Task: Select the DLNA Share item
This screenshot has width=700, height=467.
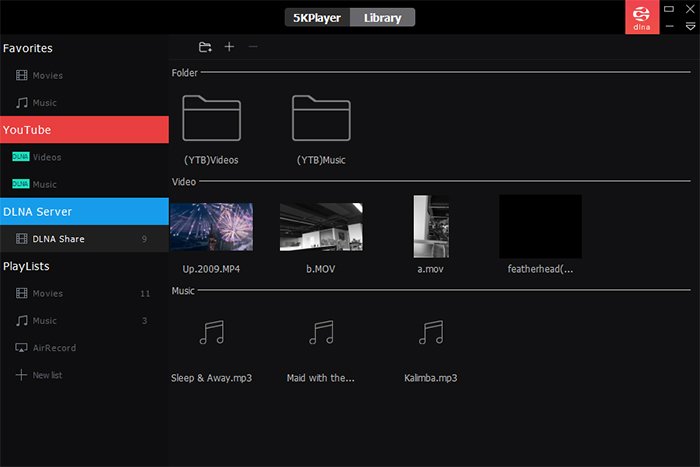Action: click(x=84, y=239)
